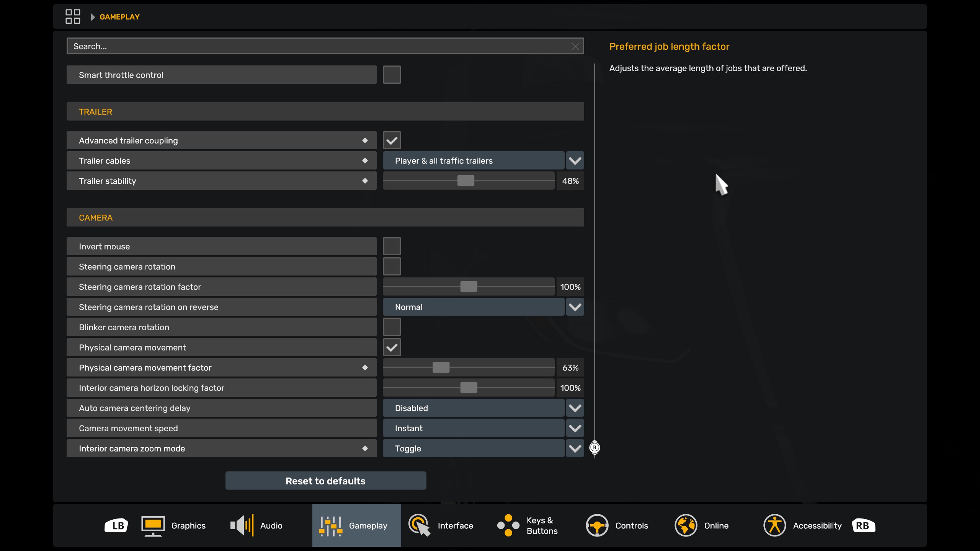Click the Keys & Buttons gamepad icon

[508, 525]
